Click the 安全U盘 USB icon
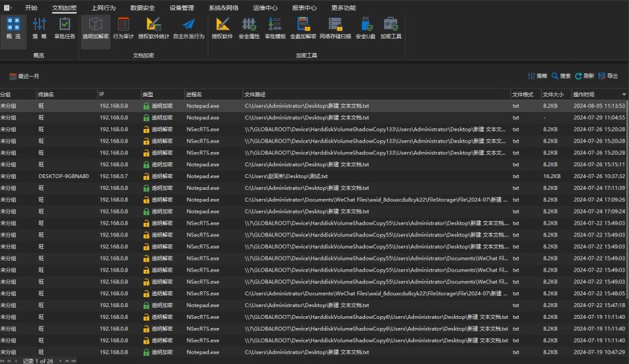 pyautogui.click(x=366, y=24)
